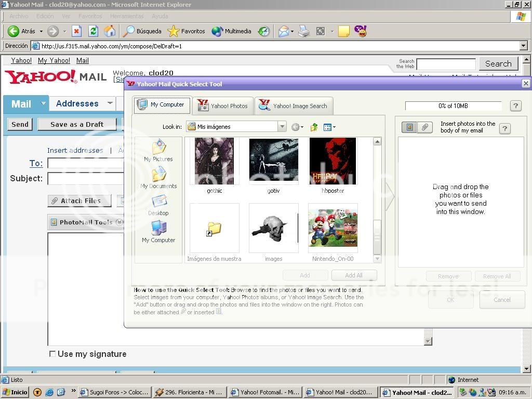
Task: Open the mail icon dropdown arrow
Action: tap(292, 31)
